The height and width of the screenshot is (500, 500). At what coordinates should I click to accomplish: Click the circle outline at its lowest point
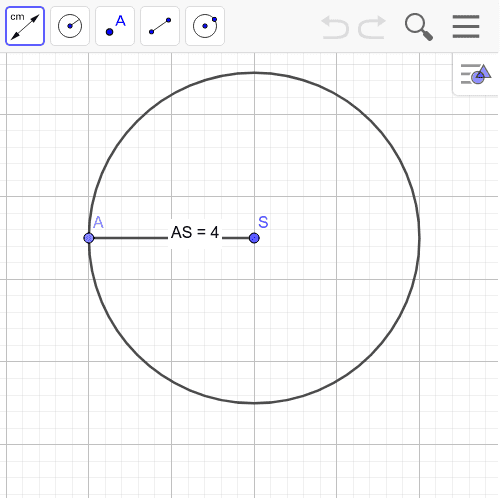(x=254, y=403)
